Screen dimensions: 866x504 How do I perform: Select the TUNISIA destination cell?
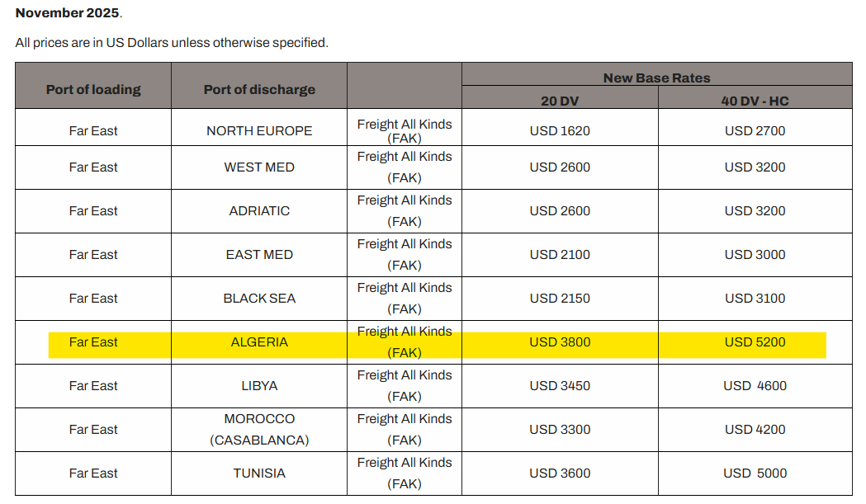click(x=259, y=473)
